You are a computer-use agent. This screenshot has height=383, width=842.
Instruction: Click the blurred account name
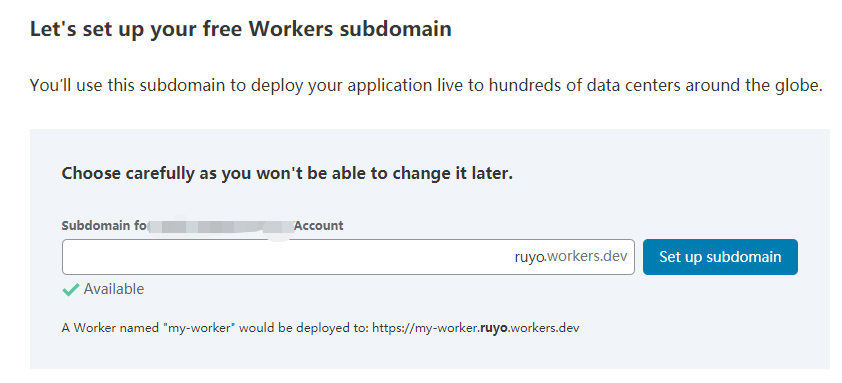[x=221, y=227]
